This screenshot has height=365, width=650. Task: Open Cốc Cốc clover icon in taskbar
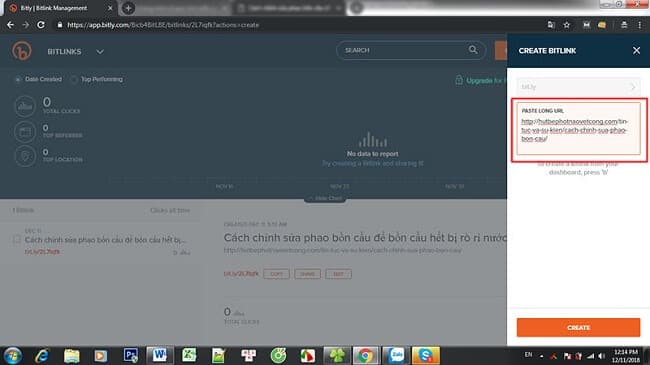337,355
